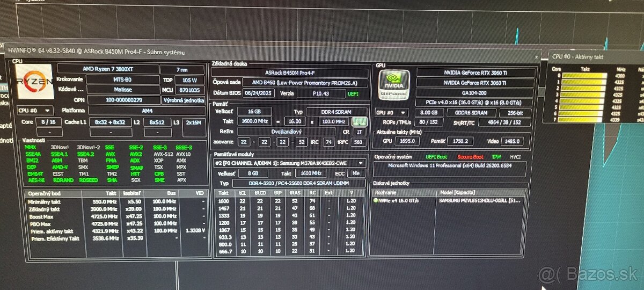Viewport: 644px width, 290px height.
Task: Click the MCU value 8701035
Action: pos(189,90)
